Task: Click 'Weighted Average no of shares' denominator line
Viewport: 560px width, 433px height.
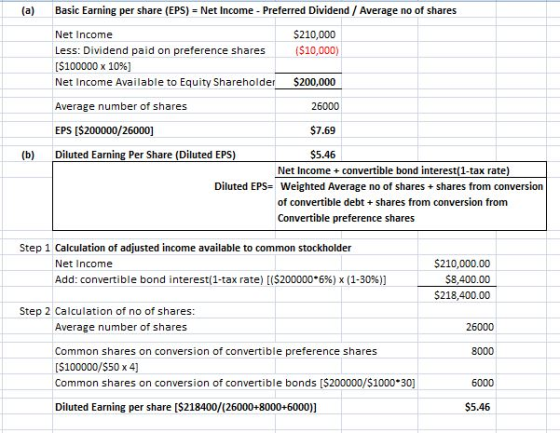Action: 411,186
